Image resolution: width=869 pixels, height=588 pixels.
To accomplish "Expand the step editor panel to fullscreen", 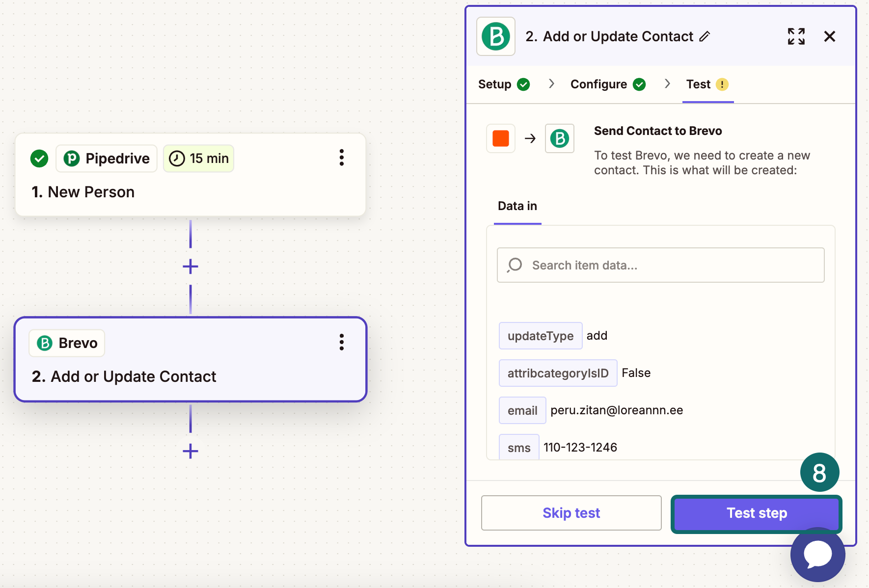I will click(796, 36).
